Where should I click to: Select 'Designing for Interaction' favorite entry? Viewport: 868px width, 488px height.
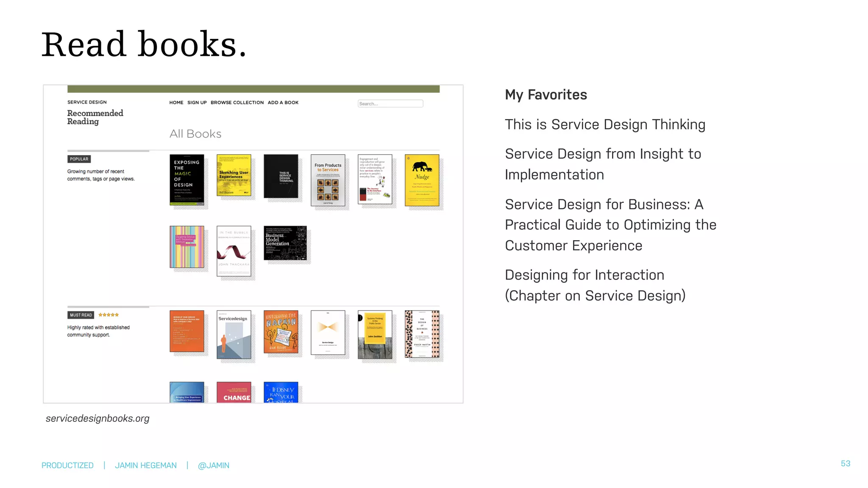tap(595, 286)
